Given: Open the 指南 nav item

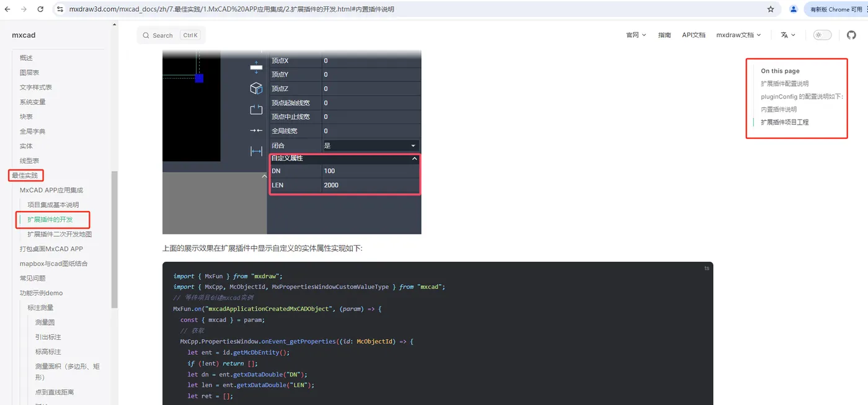Looking at the screenshot, I should tap(665, 35).
